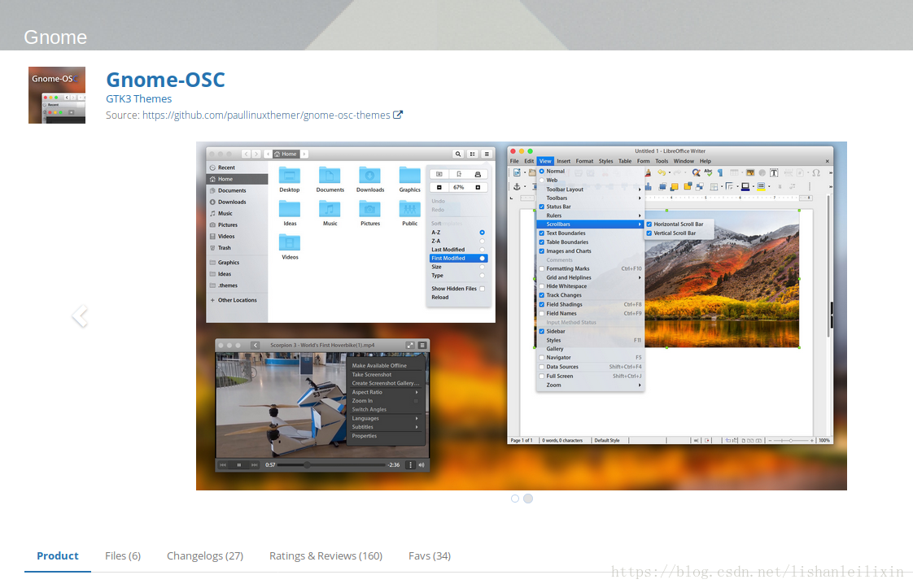The image size is (913, 588).
Task: Click the spellcheck Abc icon in Writer
Action: tap(708, 172)
